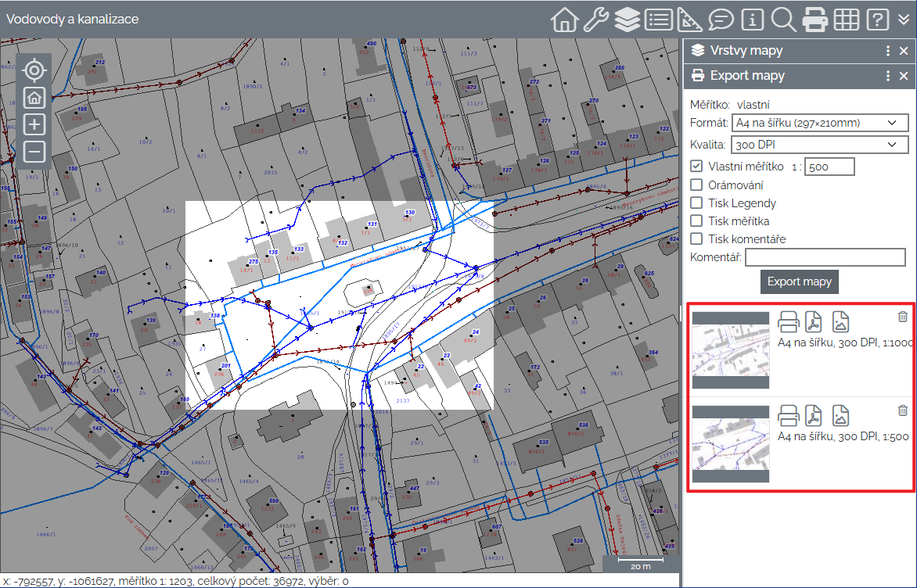The width and height of the screenshot is (917, 588).
Task: Click the locate-position target icon on map
Action: (34, 70)
